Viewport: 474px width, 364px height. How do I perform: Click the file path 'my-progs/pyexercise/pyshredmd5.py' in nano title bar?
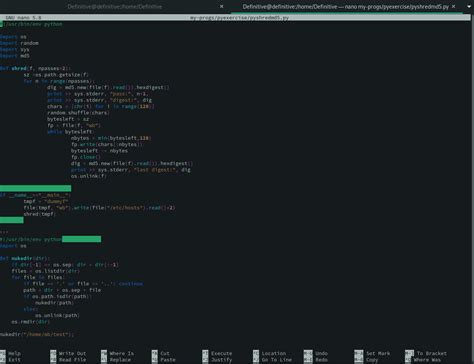click(x=239, y=18)
